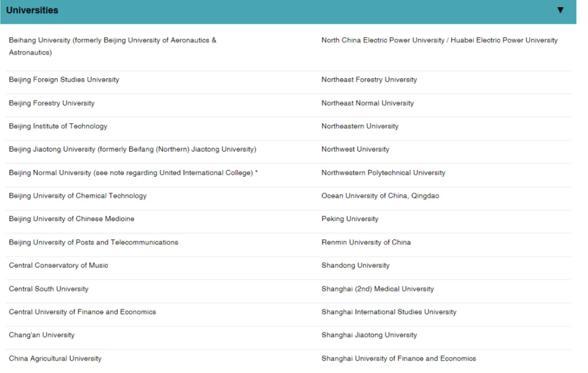
Task: Click the Universities header title
Action: point(32,10)
